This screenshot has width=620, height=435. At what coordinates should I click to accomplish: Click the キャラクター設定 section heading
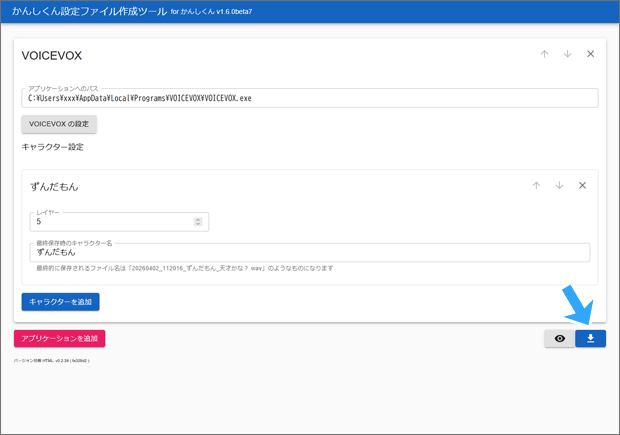pos(52,147)
